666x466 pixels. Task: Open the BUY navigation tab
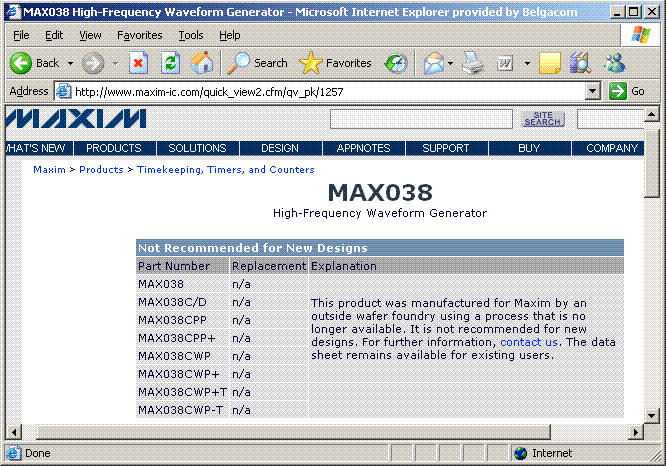529,148
